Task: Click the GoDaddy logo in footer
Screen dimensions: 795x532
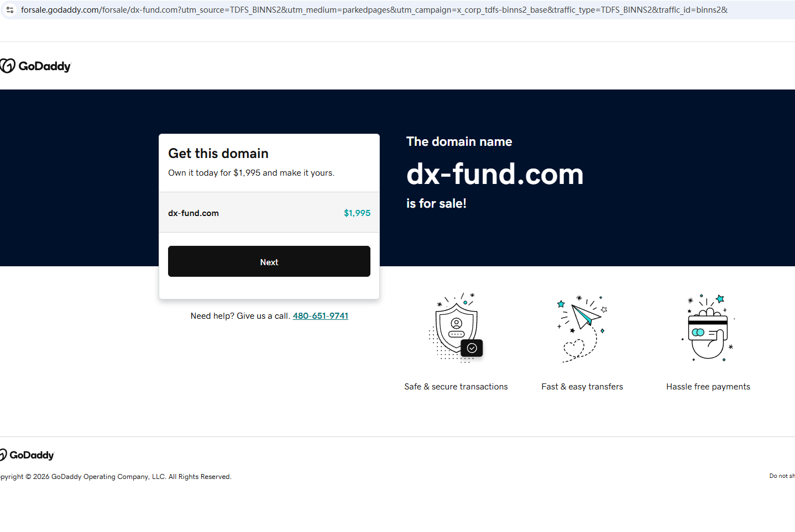Action: (x=27, y=455)
